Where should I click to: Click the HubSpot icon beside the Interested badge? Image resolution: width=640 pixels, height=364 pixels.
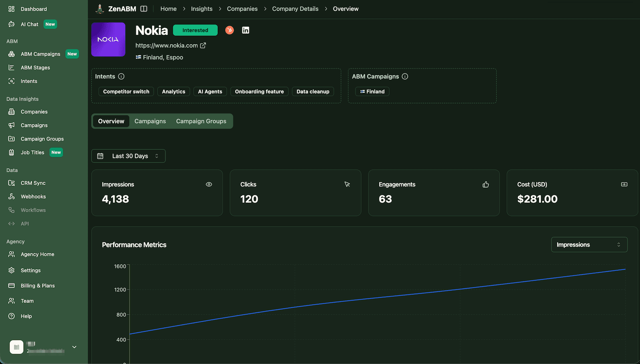tap(229, 30)
